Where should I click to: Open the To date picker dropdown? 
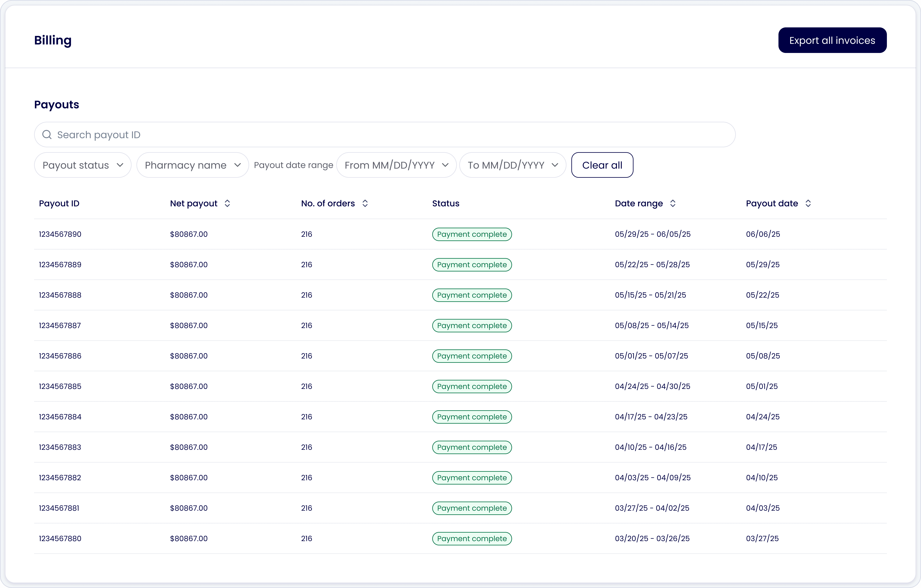[x=513, y=165]
